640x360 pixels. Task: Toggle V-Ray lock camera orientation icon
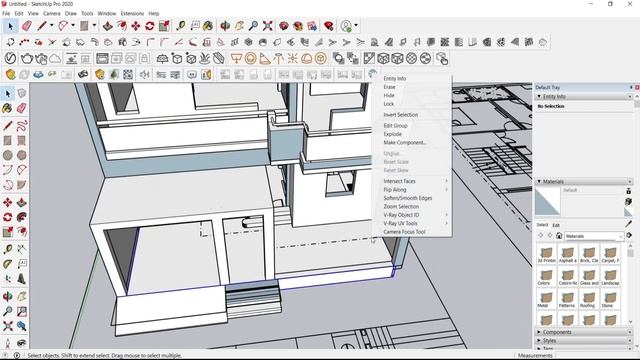pos(144,58)
